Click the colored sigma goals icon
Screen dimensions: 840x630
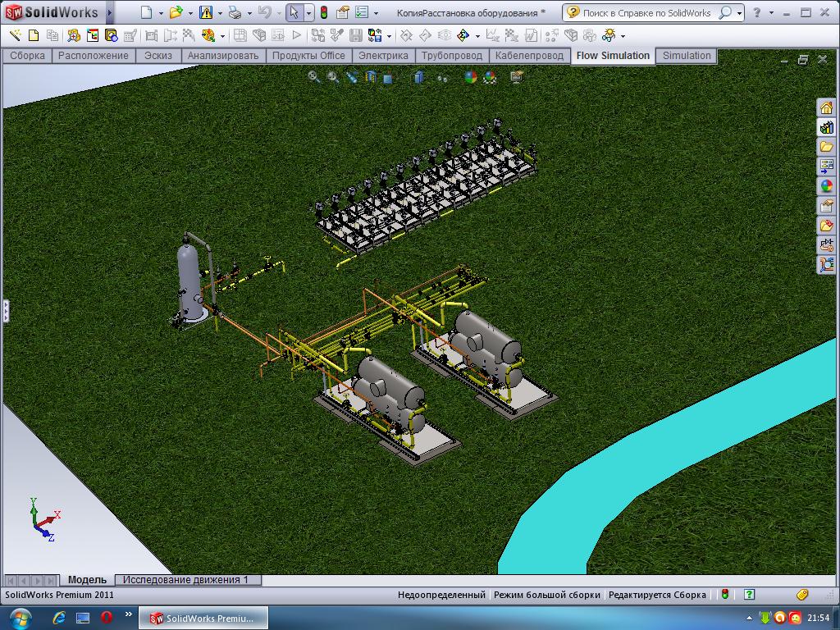pos(463,36)
